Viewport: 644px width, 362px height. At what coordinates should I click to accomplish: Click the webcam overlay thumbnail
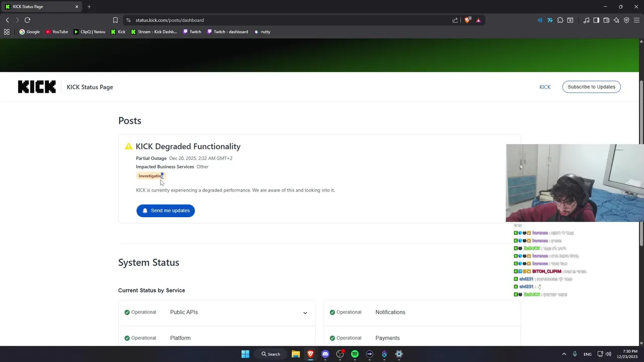pyautogui.click(x=575, y=183)
